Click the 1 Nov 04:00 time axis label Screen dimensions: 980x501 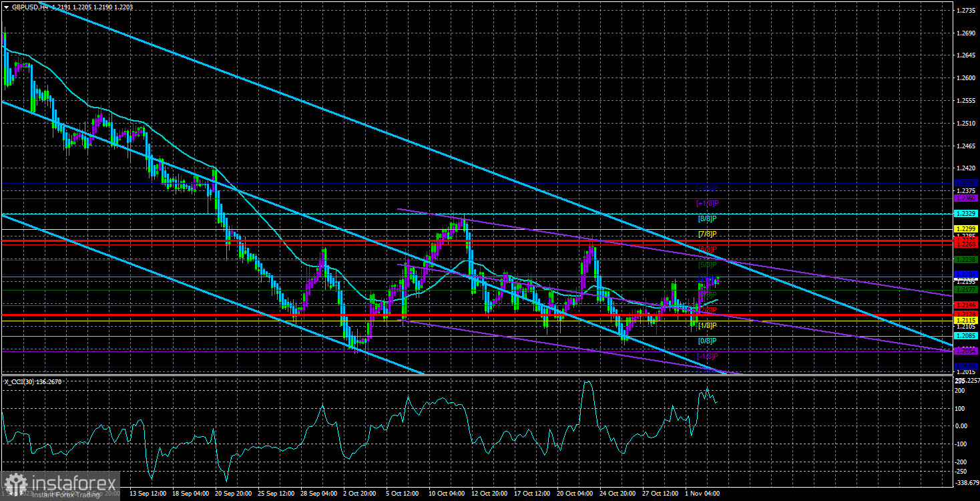click(x=702, y=494)
